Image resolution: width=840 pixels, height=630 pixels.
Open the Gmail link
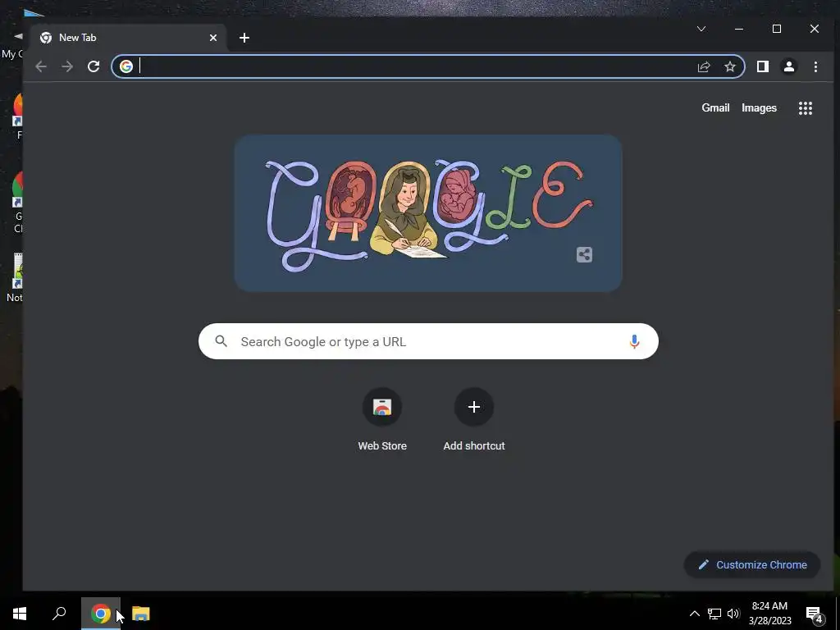[x=715, y=107]
